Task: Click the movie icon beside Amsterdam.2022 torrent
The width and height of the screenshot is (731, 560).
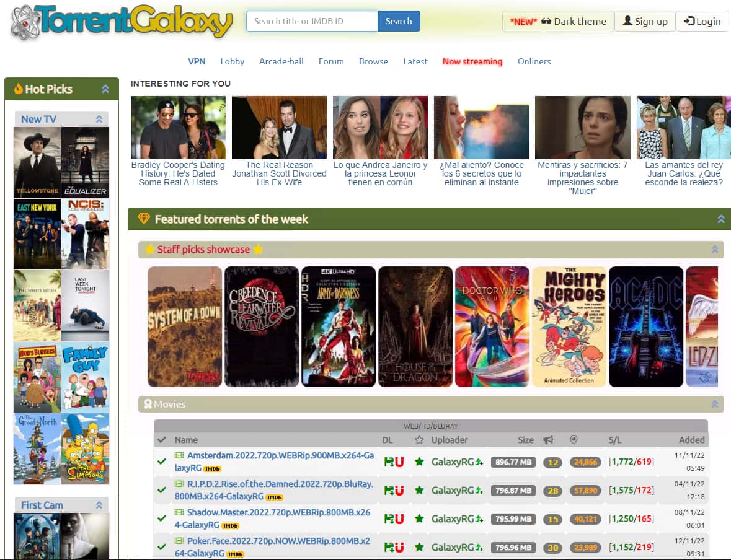Action: click(179, 455)
